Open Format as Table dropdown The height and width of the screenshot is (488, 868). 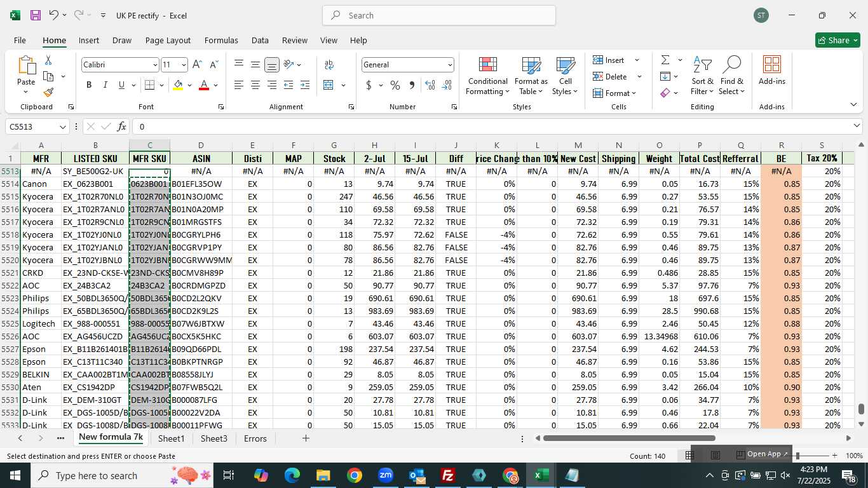tap(531, 76)
